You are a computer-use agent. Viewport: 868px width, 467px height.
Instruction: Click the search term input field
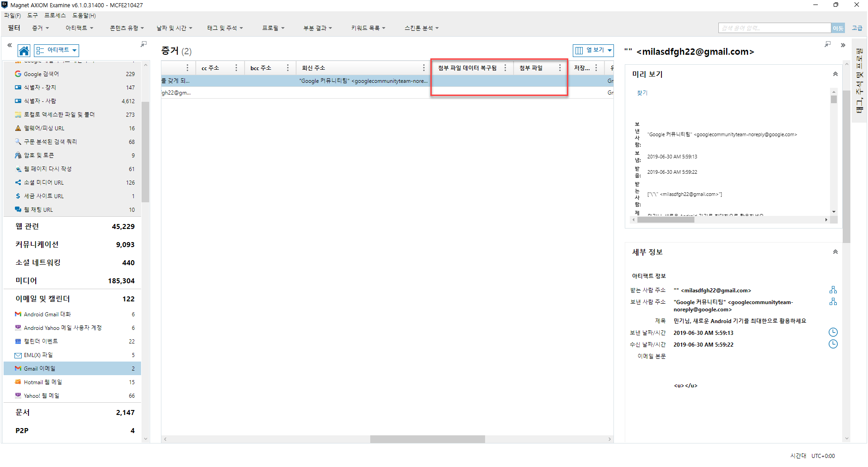coord(774,28)
